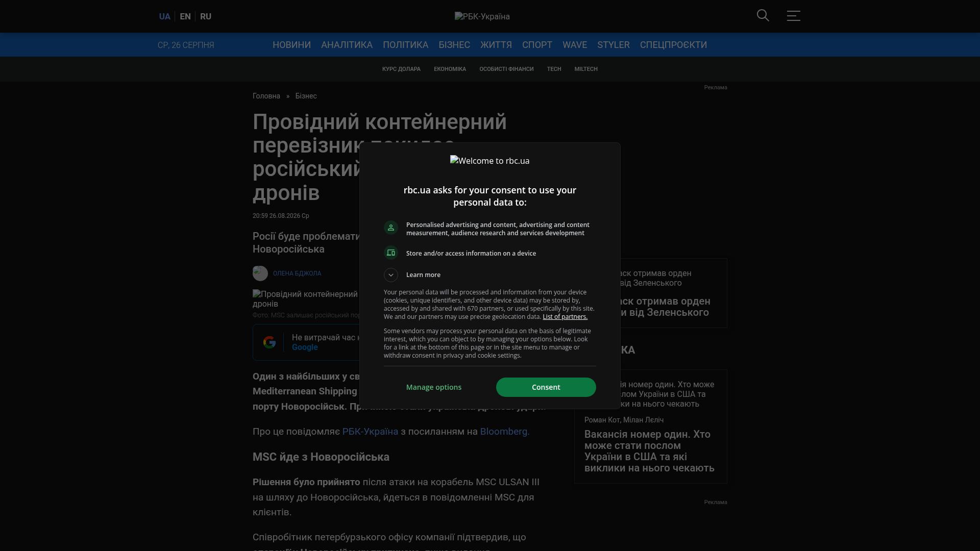
Task: Follow the РБК-Україна link in article text
Action: tap(370, 432)
